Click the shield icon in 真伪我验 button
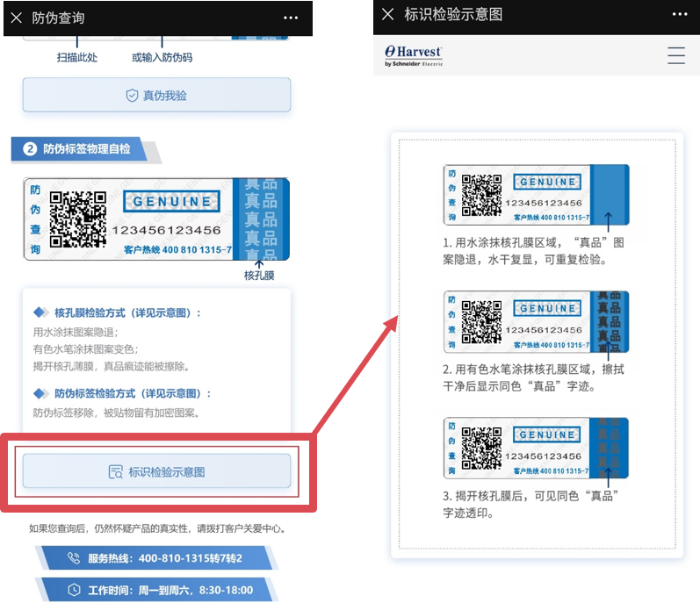The height and width of the screenshot is (603, 700). (132, 96)
